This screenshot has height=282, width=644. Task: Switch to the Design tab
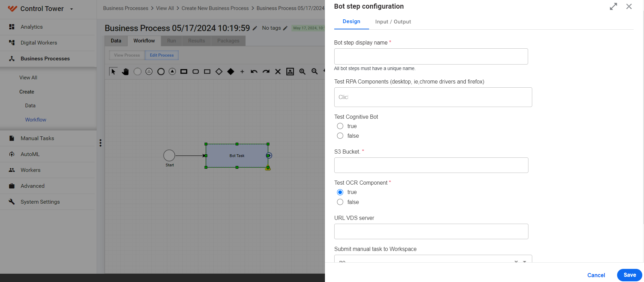(351, 21)
